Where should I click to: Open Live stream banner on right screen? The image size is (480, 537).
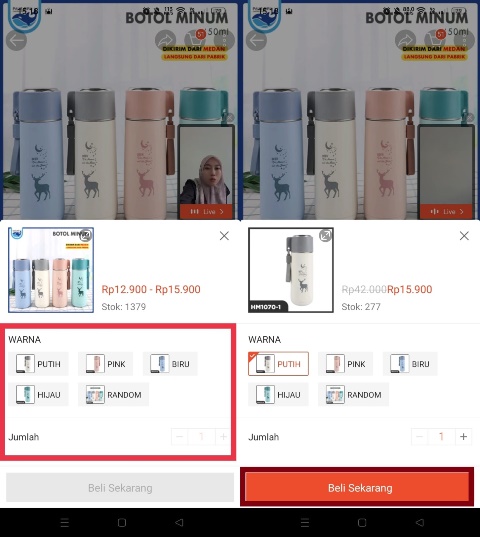point(446,212)
